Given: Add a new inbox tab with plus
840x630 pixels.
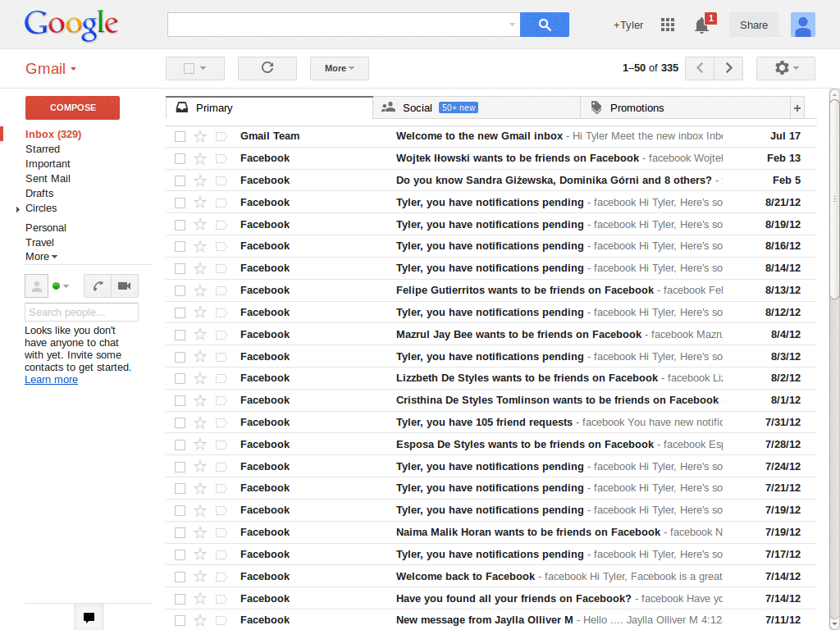Looking at the screenshot, I should (797, 108).
